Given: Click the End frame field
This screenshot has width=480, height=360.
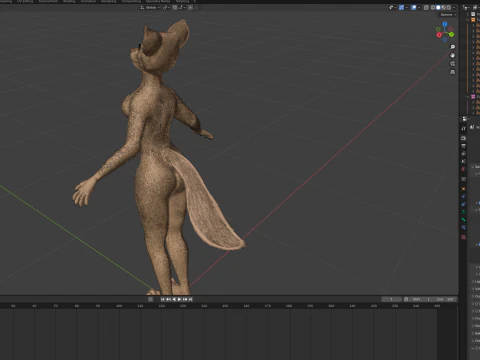Looking at the screenshot, I should coord(445,299).
